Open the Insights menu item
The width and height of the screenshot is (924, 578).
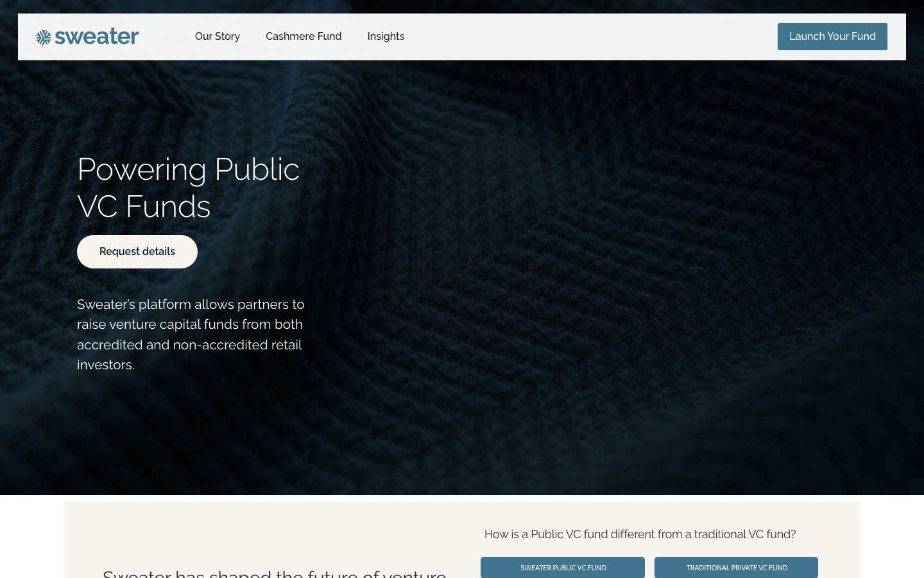pyautogui.click(x=386, y=37)
